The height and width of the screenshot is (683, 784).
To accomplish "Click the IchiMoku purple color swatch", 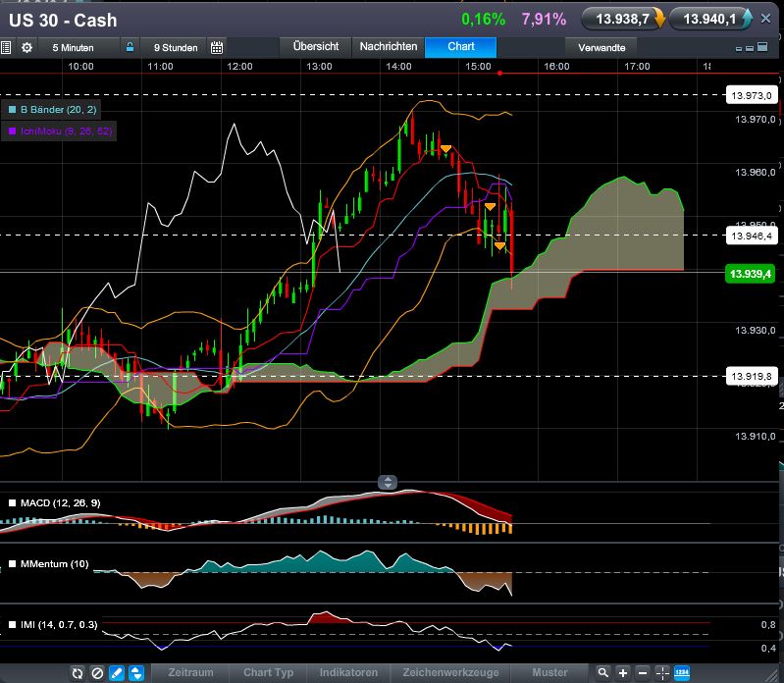I will [13, 131].
